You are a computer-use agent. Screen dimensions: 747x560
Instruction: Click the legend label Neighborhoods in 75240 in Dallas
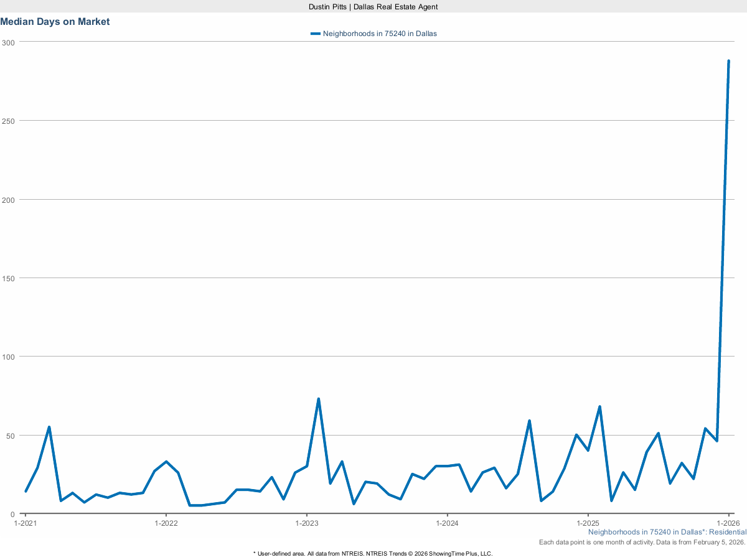[x=380, y=34]
